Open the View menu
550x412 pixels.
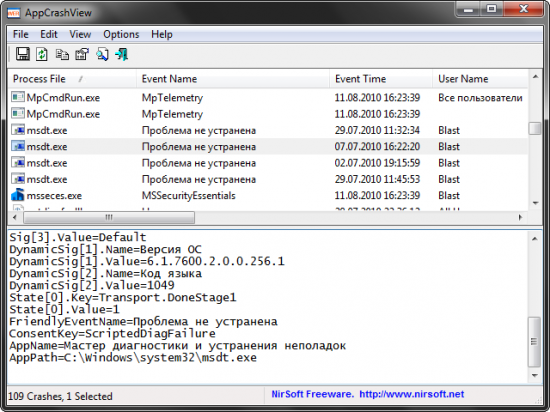[80, 34]
